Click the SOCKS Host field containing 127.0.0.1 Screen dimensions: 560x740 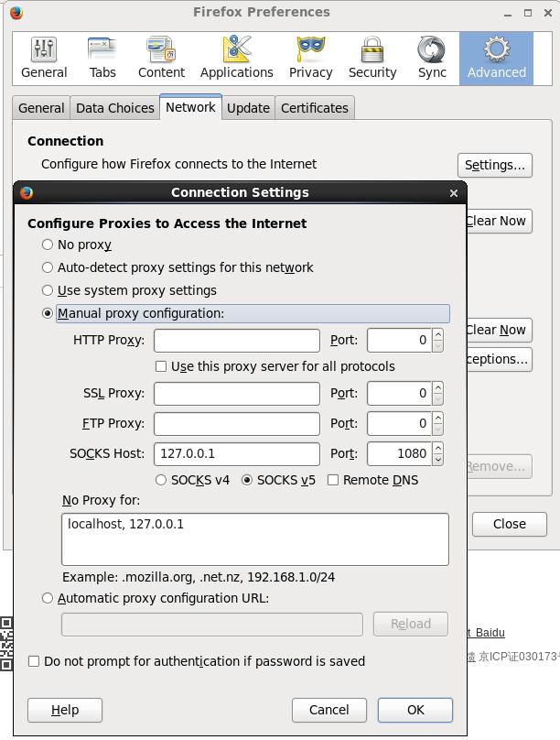[x=237, y=454]
